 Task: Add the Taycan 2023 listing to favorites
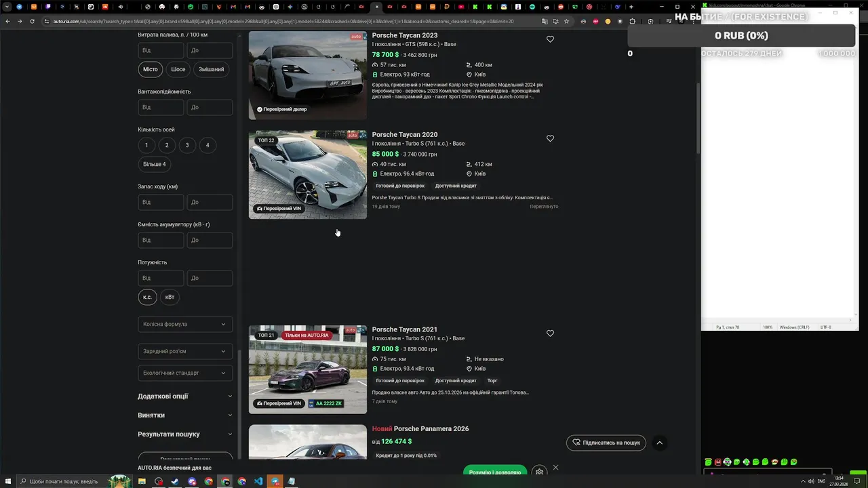[x=550, y=39]
